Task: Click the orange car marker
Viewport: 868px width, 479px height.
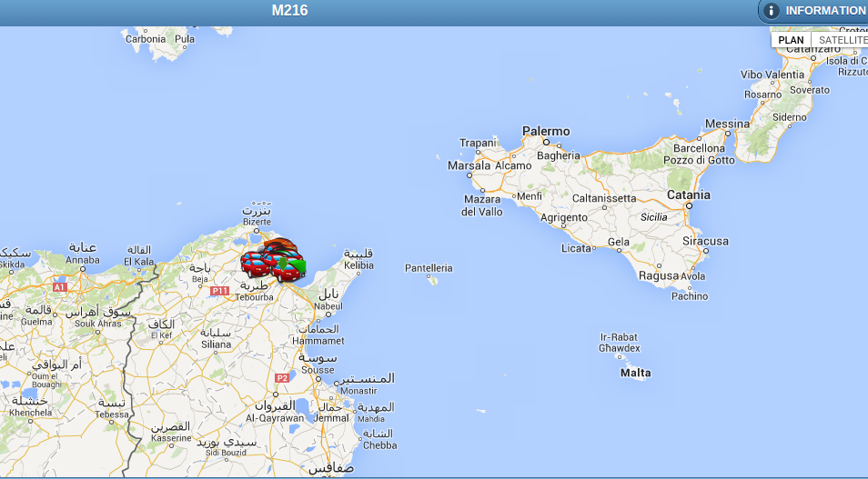Action: pos(279,244)
